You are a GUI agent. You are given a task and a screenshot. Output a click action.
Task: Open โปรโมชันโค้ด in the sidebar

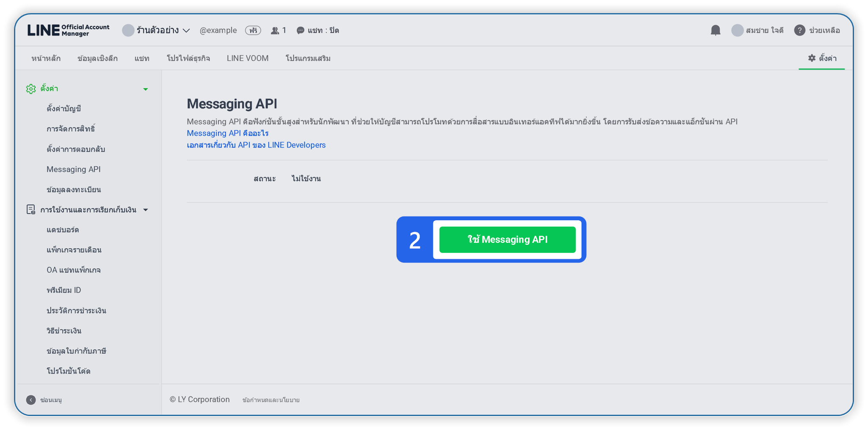69,371
